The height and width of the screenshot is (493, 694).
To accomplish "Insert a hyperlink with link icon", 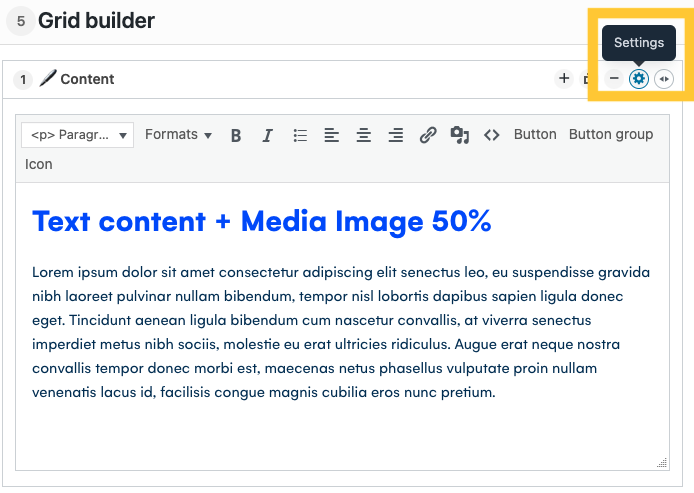I will coord(428,135).
